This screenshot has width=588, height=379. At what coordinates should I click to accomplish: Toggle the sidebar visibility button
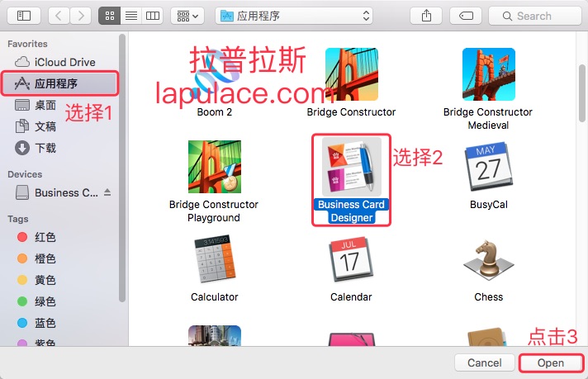[24, 16]
